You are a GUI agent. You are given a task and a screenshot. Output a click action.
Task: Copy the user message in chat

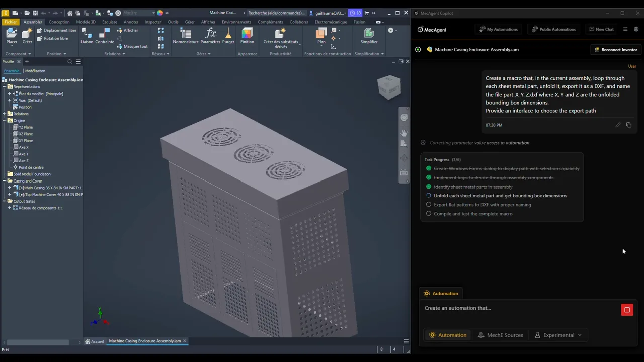pyautogui.click(x=629, y=125)
